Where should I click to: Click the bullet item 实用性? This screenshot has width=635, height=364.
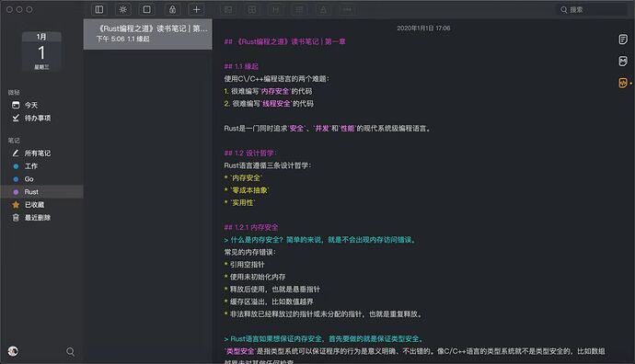tap(240, 203)
